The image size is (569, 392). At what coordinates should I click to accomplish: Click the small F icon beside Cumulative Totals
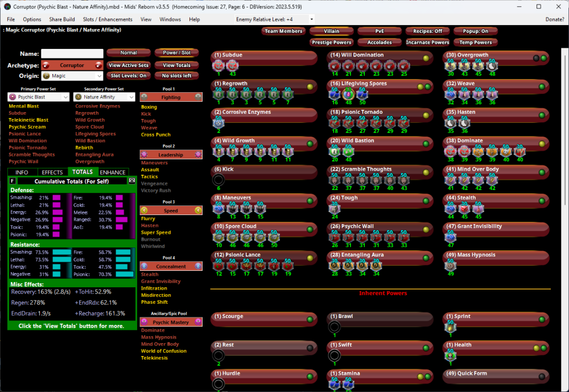coord(13,181)
